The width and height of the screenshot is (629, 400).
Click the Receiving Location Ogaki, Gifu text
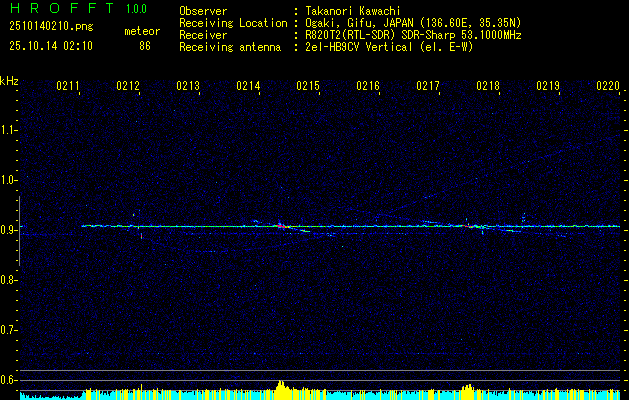click(x=413, y=23)
